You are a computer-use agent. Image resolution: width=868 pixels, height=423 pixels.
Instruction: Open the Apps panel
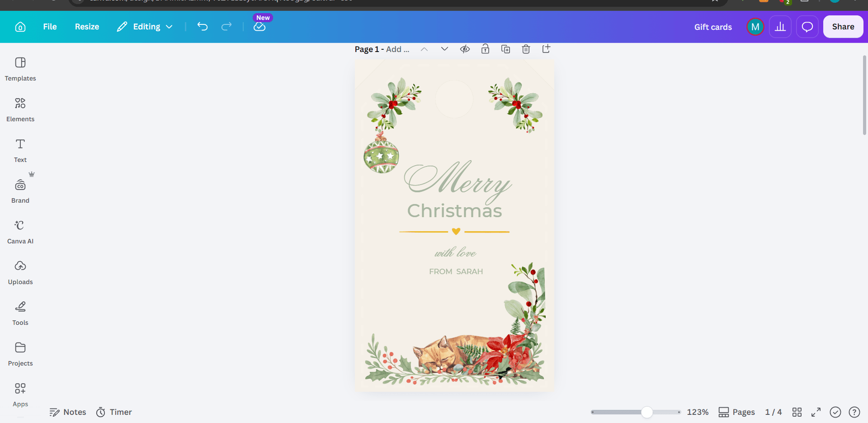pyautogui.click(x=20, y=394)
